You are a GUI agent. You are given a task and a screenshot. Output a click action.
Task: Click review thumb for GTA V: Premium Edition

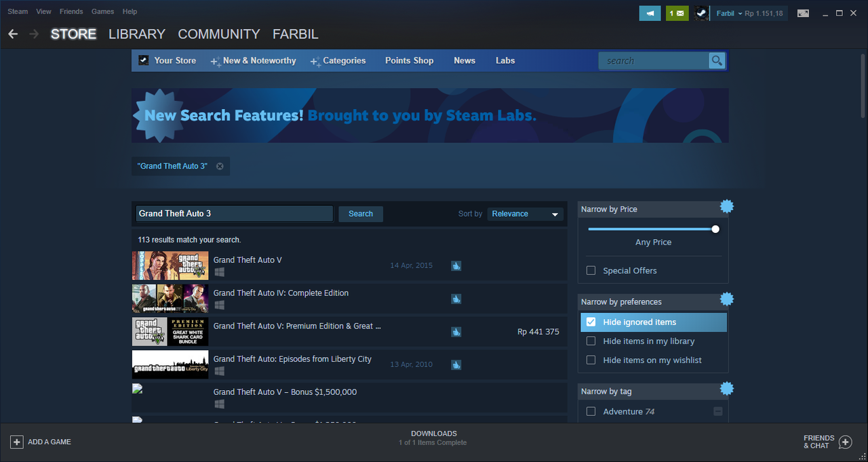coord(456,332)
